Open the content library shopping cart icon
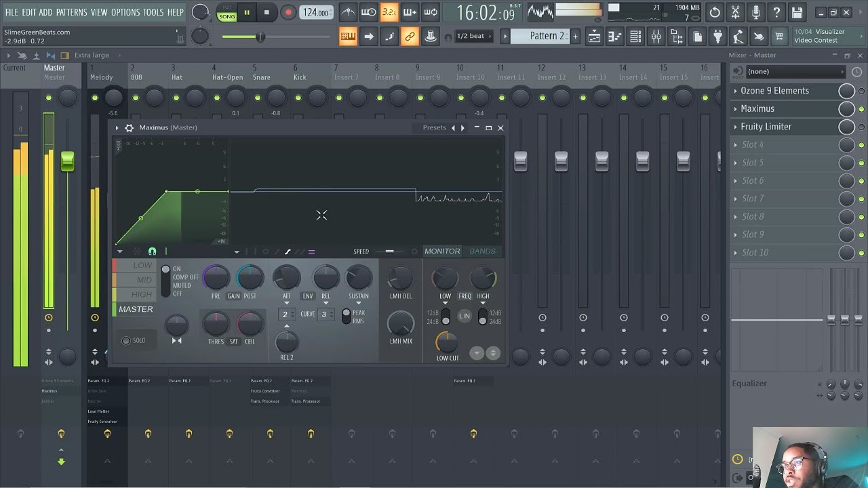The height and width of the screenshot is (488, 868). (780, 37)
